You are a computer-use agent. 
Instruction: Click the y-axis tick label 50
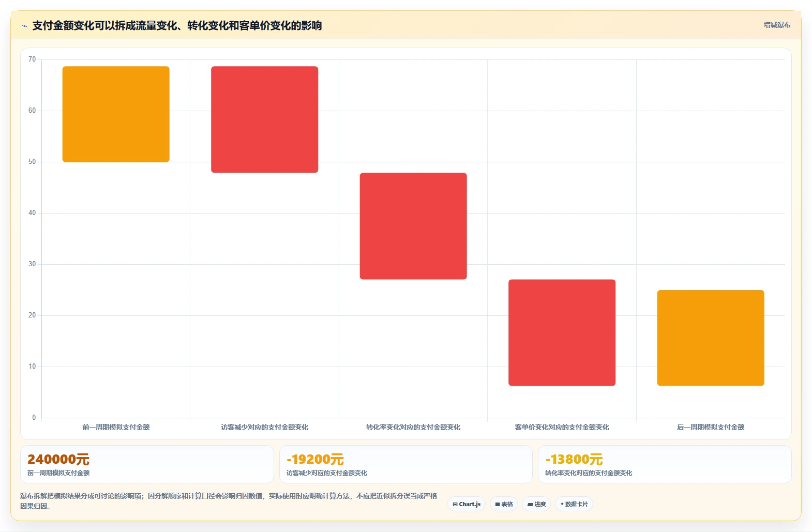[x=32, y=162]
